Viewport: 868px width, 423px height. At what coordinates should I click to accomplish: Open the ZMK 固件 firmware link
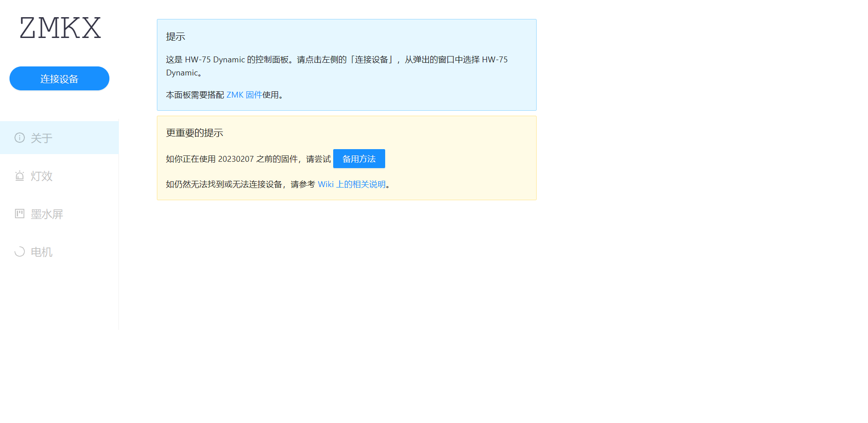coord(244,95)
